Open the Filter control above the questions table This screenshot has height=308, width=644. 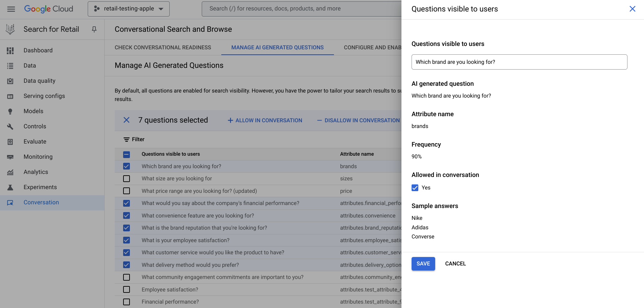point(134,139)
